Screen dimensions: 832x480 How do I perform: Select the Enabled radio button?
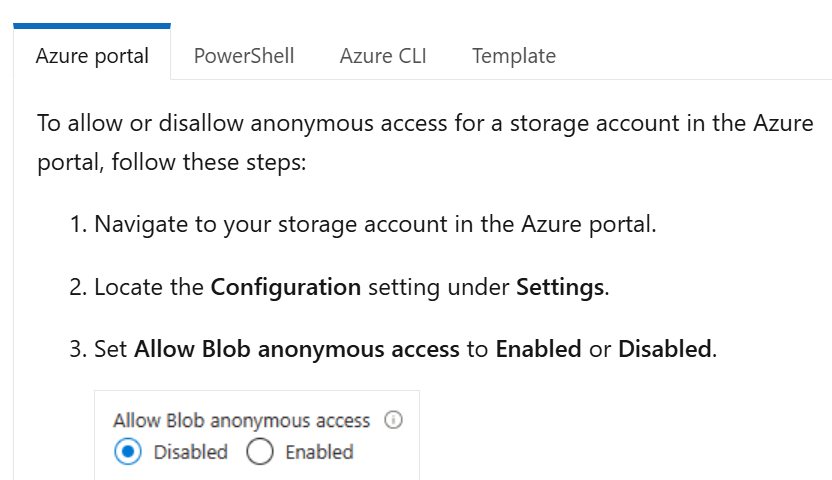coord(260,452)
